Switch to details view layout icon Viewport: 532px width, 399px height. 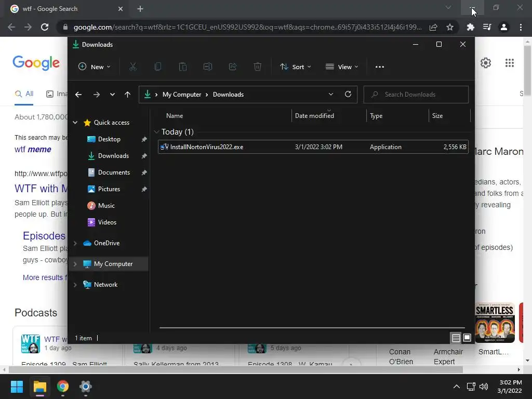456,338
